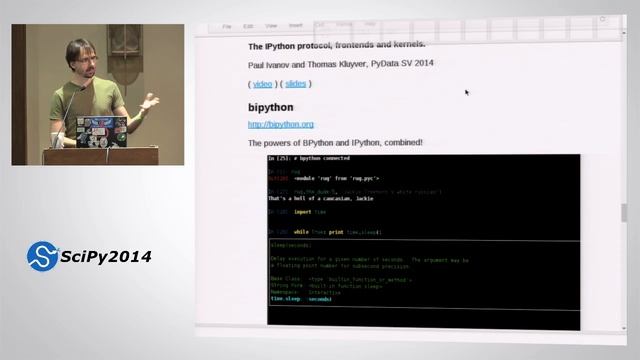
Task: Follow the 'video' hyperlink
Action: point(262,84)
